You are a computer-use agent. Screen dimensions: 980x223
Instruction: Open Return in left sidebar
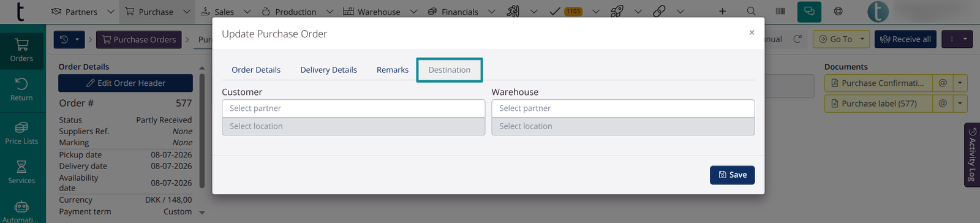pyautogui.click(x=21, y=89)
